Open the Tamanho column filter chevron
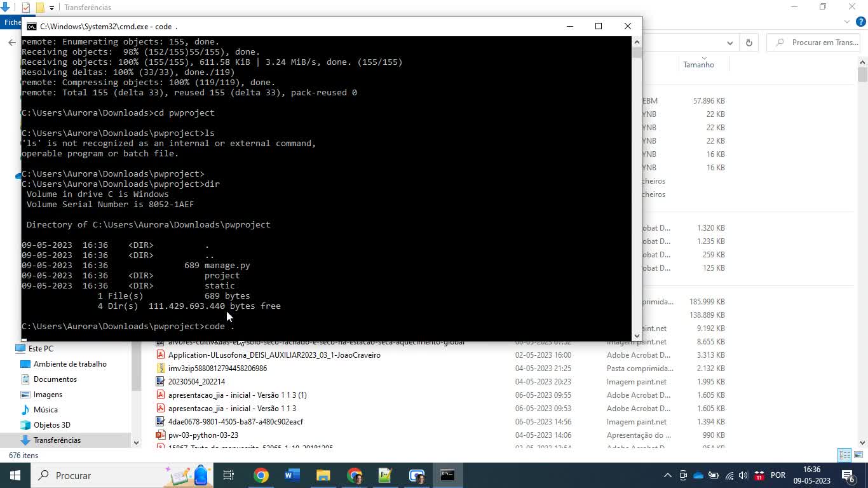The image size is (868, 488). tap(704, 58)
